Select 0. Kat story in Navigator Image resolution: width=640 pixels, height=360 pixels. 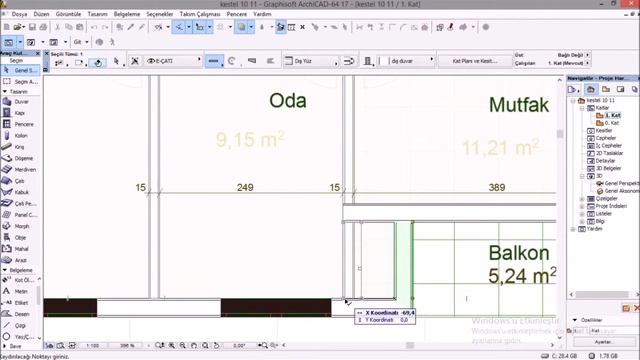coord(607,123)
